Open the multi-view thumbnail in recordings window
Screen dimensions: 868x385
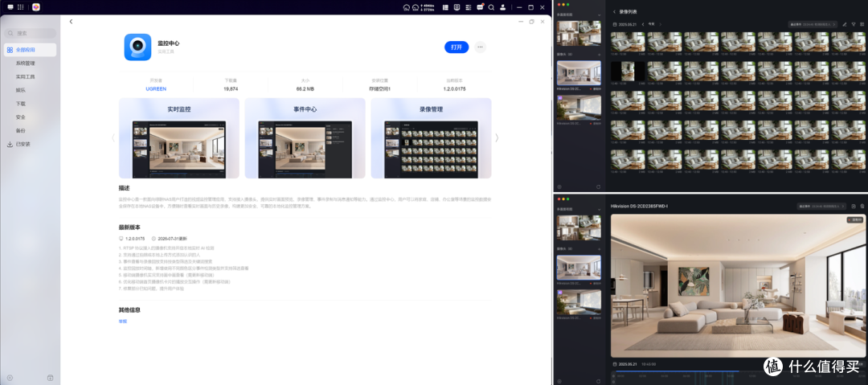579,33
